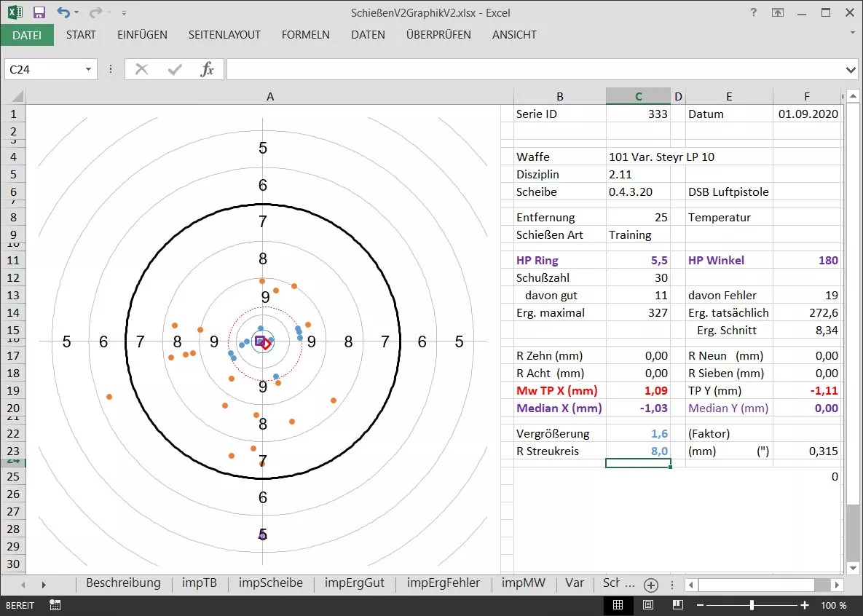Click the Undo arrow icon
863x616 pixels.
[x=63, y=12]
